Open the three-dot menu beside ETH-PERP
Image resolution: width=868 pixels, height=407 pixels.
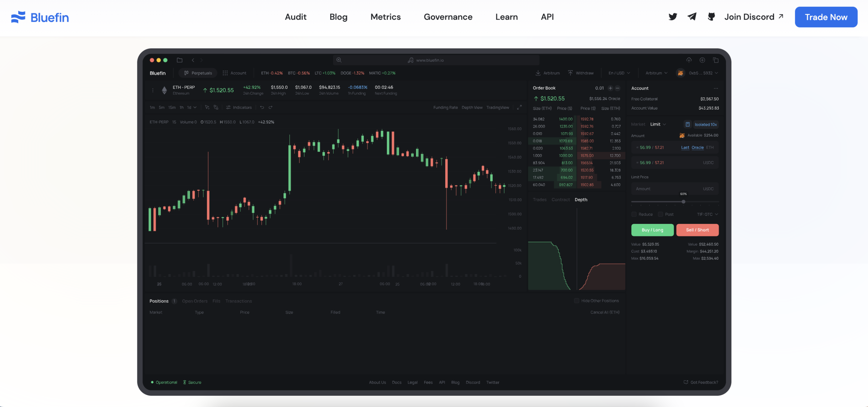153,90
